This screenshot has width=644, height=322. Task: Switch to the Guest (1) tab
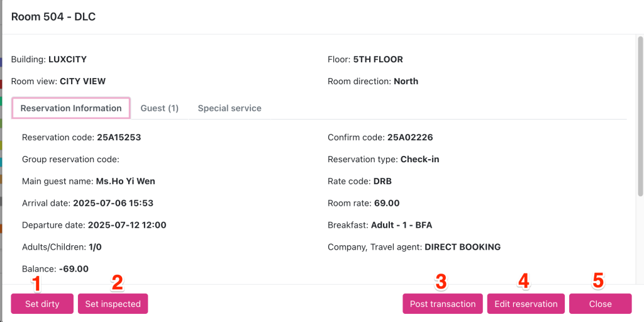(x=159, y=108)
